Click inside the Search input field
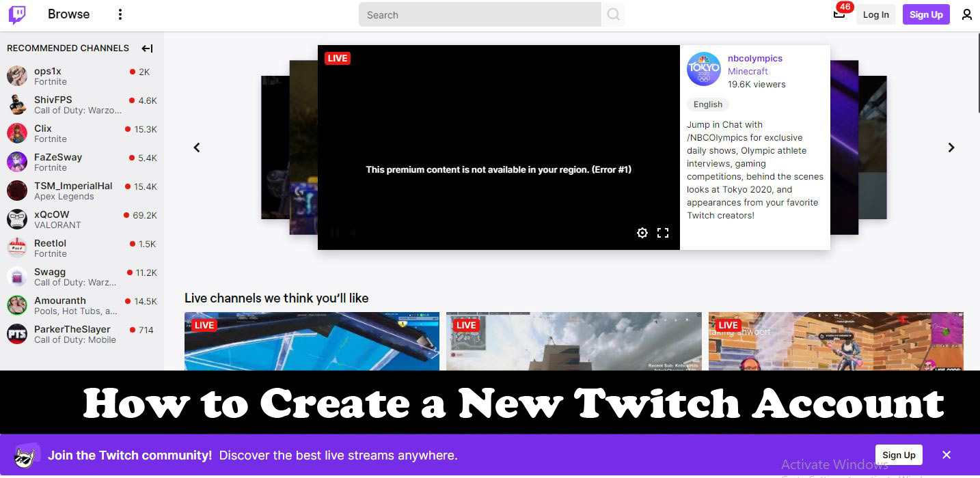 pos(478,14)
